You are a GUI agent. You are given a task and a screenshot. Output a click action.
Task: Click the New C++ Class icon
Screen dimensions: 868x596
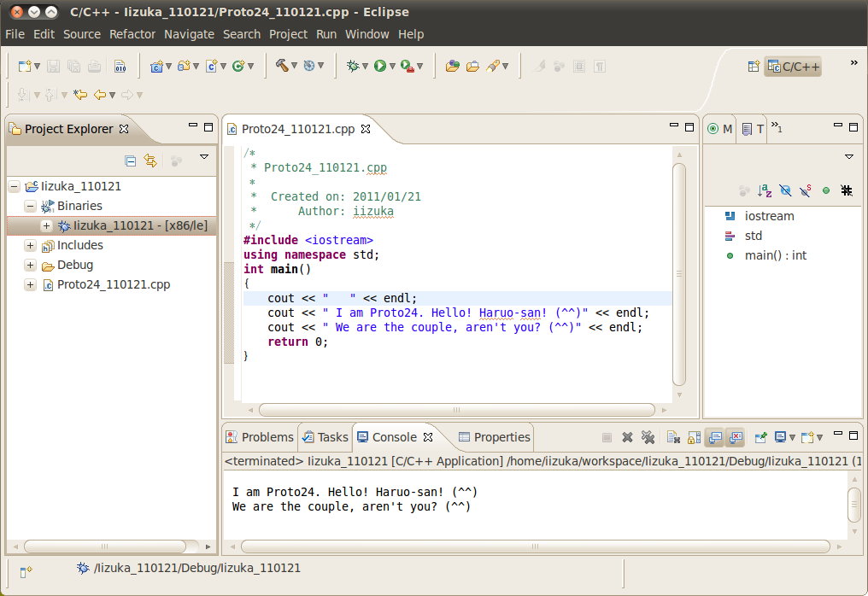238,67
